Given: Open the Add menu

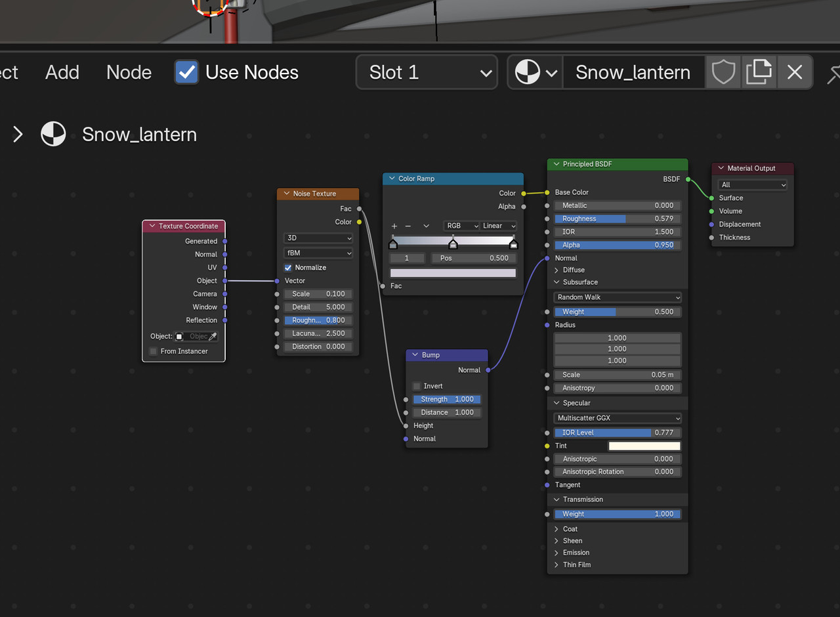Looking at the screenshot, I should click(62, 72).
